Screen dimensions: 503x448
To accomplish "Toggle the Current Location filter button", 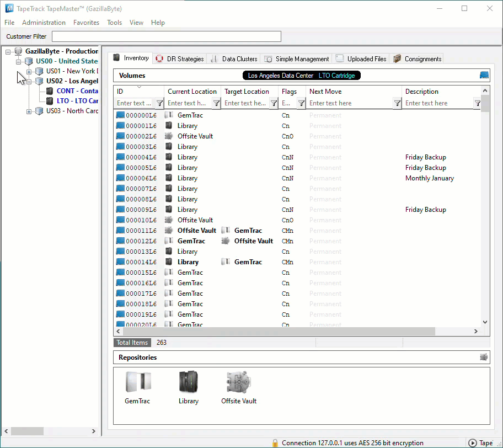I will coord(217,103).
